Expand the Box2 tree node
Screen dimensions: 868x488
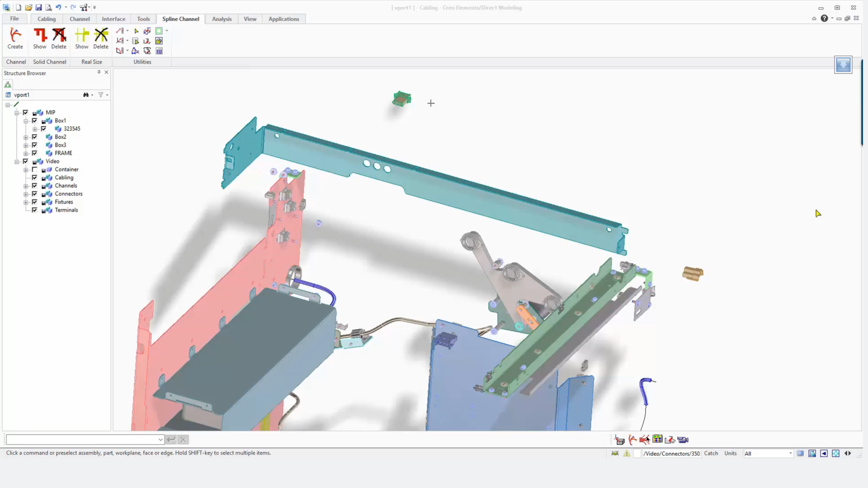pyautogui.click(x=26, y=137)
